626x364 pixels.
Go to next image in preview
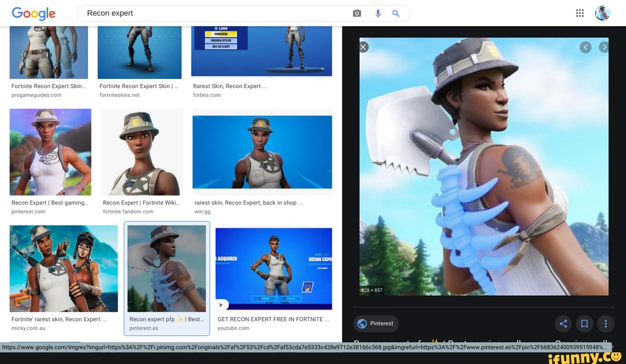603,47
